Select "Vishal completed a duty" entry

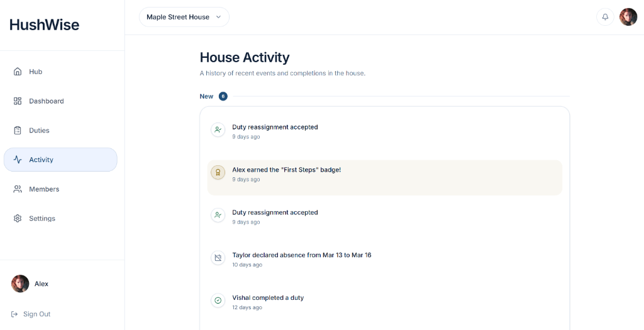point(268,298)
